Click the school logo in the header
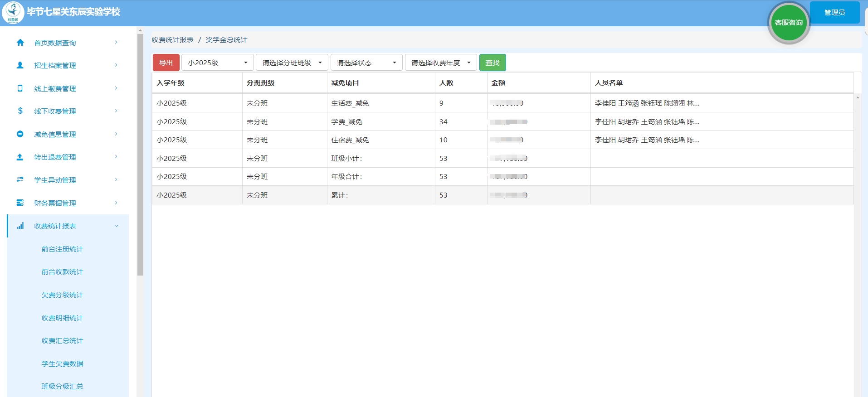Image resolution: width=868 pixels, height=397 pixels. [13, 12]
